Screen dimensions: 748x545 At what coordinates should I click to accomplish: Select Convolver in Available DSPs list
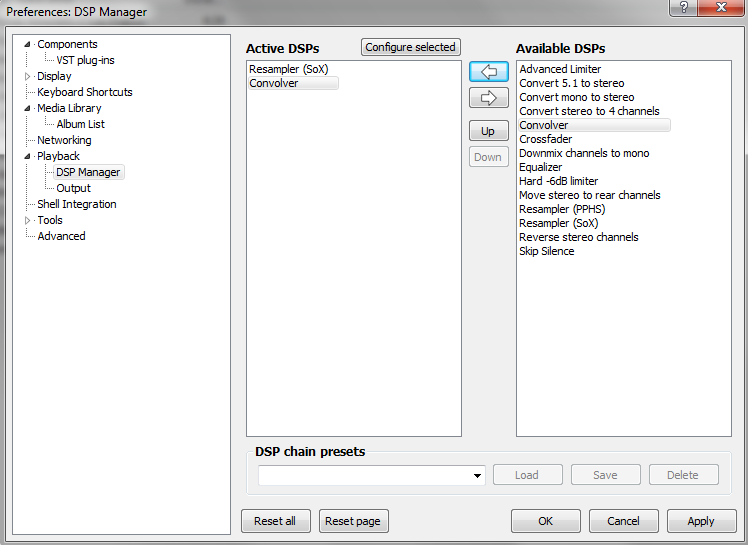(x=594, y=125)
